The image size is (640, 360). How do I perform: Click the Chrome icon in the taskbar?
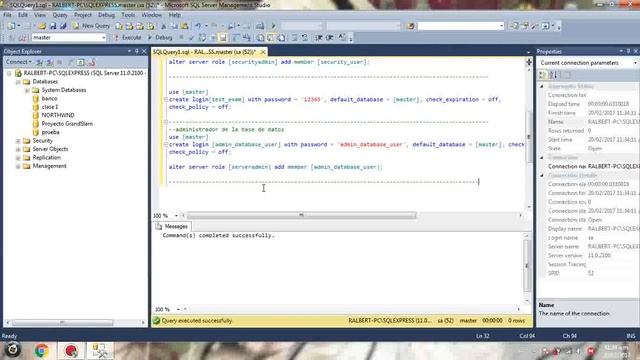tap(41, 351)
